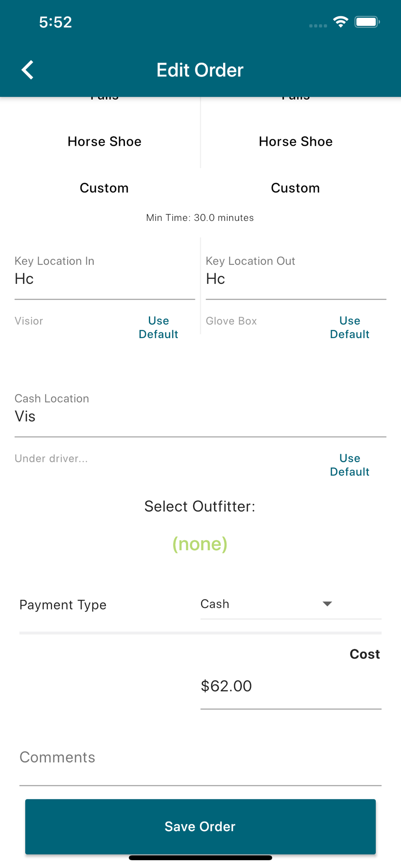This screenshot has height=868, width=401.
Task: Select the Cash payment type field
Action: pos(260,604)
